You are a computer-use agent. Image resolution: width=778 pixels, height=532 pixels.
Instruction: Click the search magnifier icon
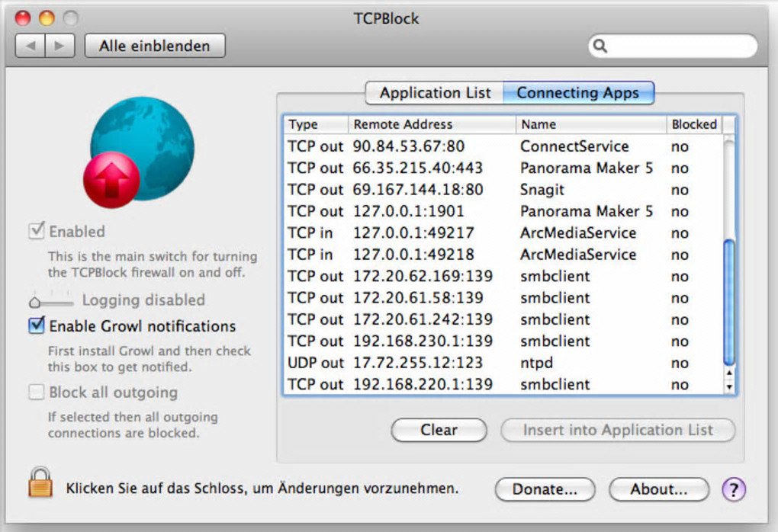pyautogui.click(x=600, y=46)
